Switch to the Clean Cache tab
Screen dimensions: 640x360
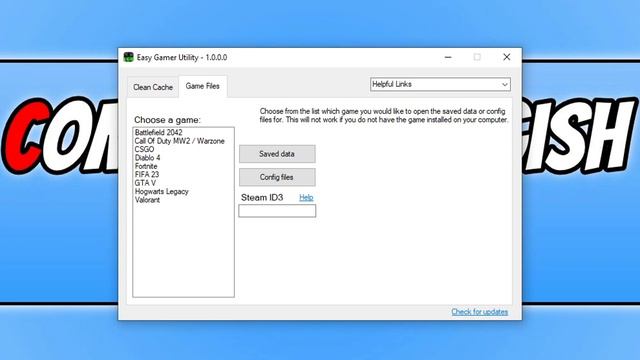153,87
